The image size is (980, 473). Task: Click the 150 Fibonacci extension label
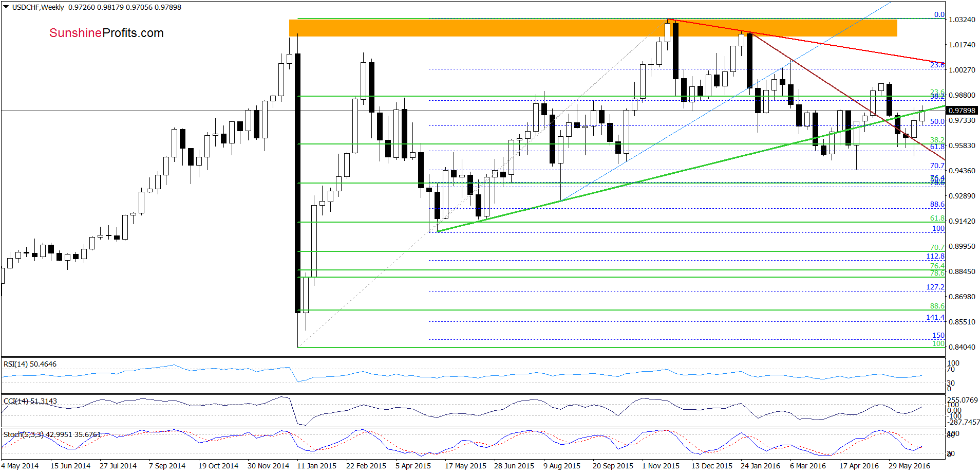(938, 336)
